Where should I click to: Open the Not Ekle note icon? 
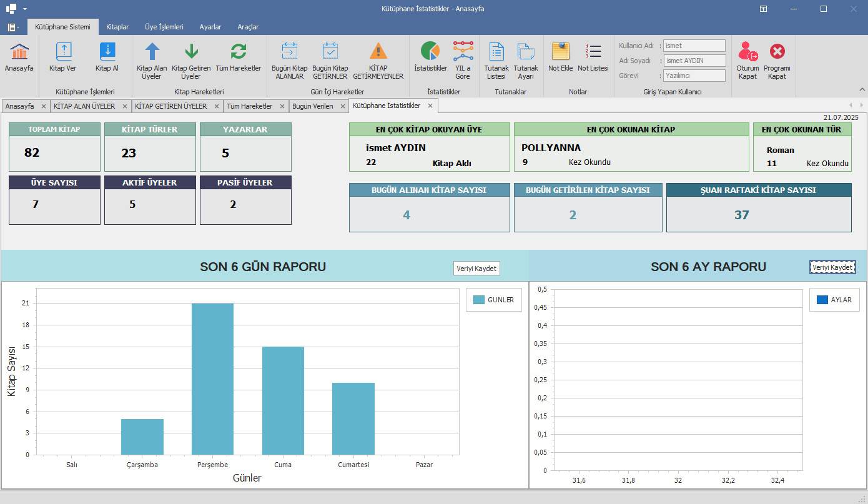tap(560, 52)
